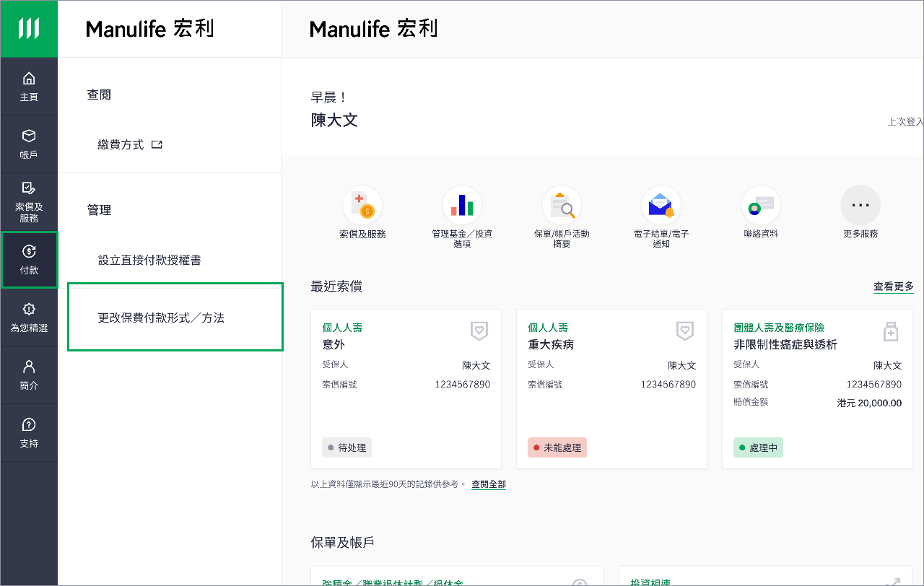Image resolution: width=924 pixels, height=586 pixels.
Task: Open 索償及服務 in the left sidebar
Action: [29, 202]
